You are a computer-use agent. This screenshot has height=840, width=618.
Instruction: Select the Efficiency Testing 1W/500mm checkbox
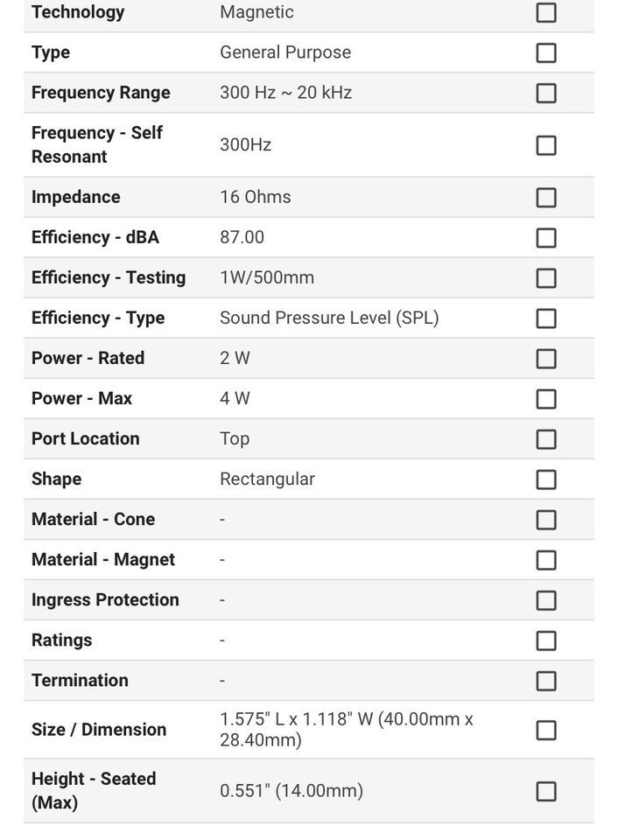click(545, 278)
